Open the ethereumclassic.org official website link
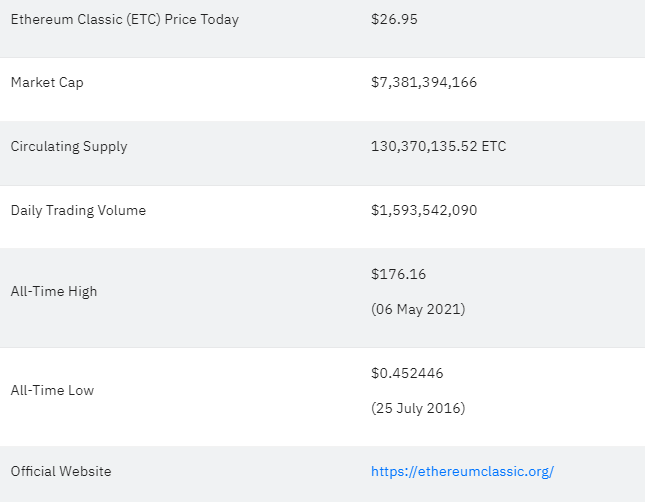The width and height of the screenshot is (645, 502). pyautogui.click(x=462, y=472)
